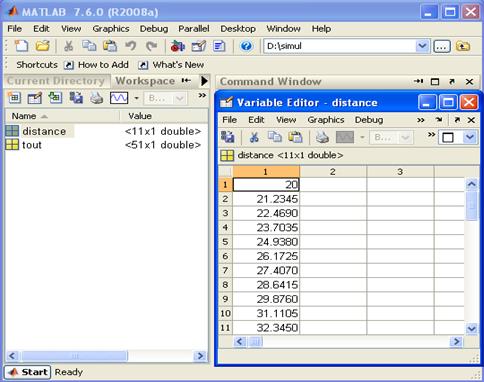Screen dimensions: 484x382
Task: Launch Simulink from the toolbar icon
Action: click(178, 46)
